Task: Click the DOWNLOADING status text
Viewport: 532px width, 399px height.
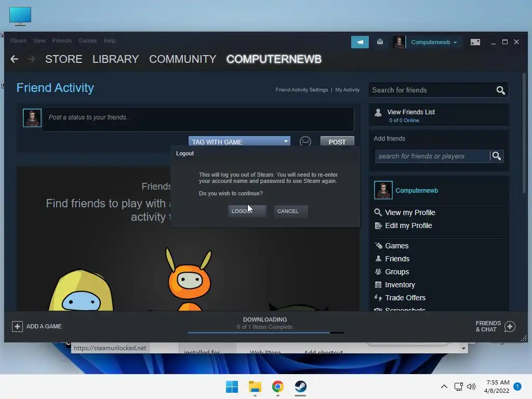Action: (265, 320)
